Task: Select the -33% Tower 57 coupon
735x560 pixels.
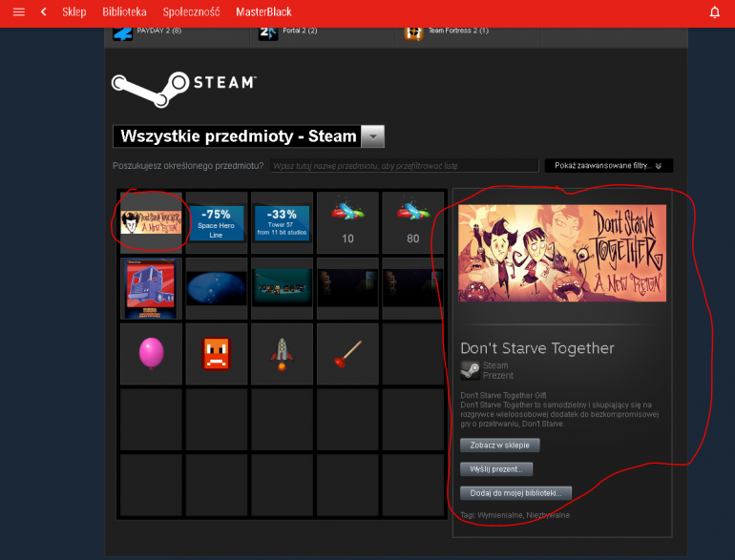Action: 282,222
